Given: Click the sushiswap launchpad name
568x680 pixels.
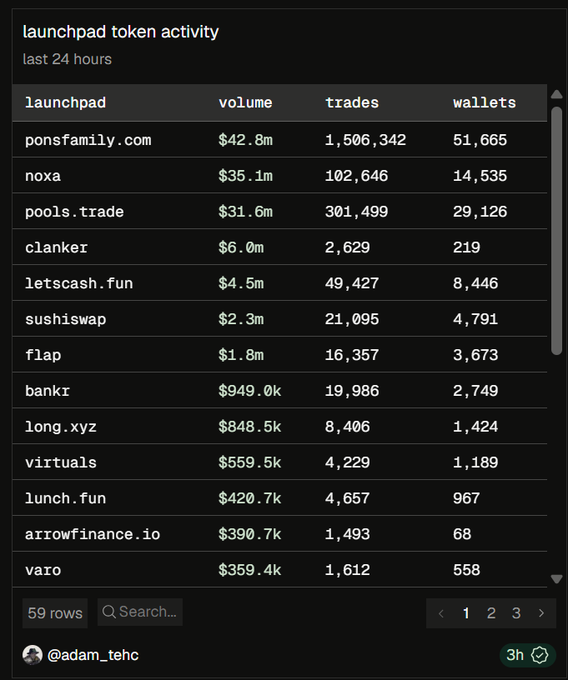Looking at the screenshot, I should [x=65, y=319].
